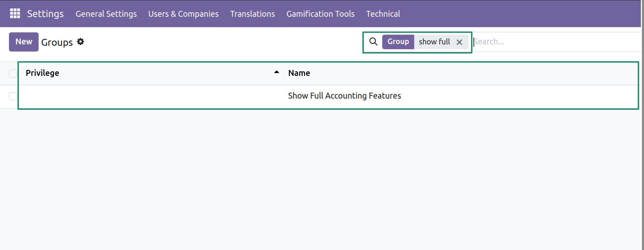Sort by Privilege using the arrow indicator
This screenshot has height=250, width=644.
point(276,72)
